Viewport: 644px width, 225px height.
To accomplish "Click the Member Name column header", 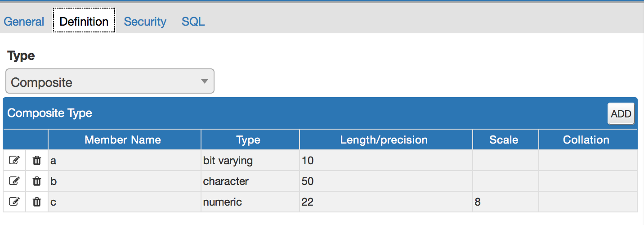I will [123, 140].
